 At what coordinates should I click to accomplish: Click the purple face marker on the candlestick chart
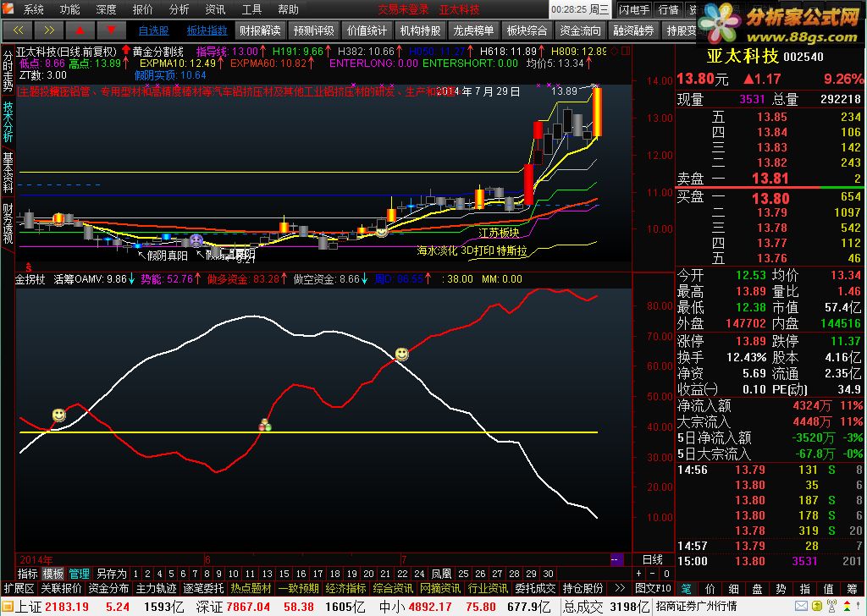point(196,240)
